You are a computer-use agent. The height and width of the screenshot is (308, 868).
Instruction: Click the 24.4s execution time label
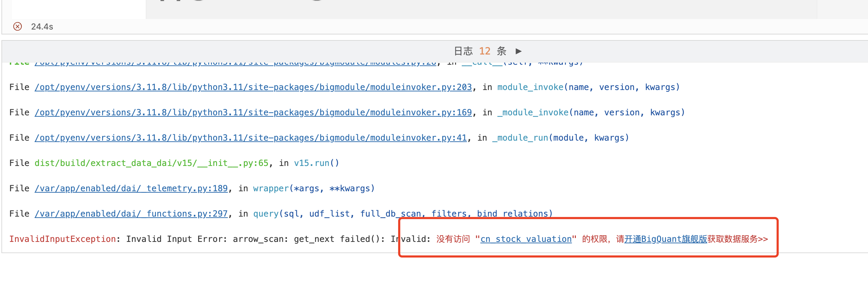pos(42,27)
